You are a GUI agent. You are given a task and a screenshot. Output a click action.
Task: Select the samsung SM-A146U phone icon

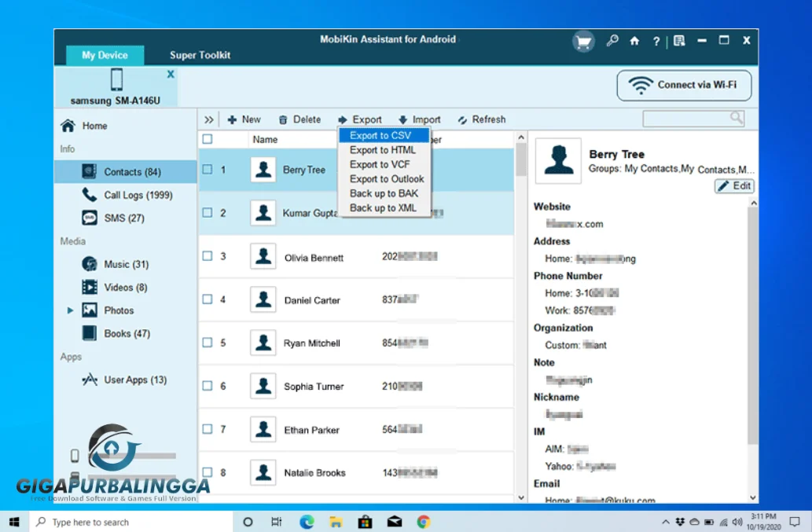(x=116, y=79)
